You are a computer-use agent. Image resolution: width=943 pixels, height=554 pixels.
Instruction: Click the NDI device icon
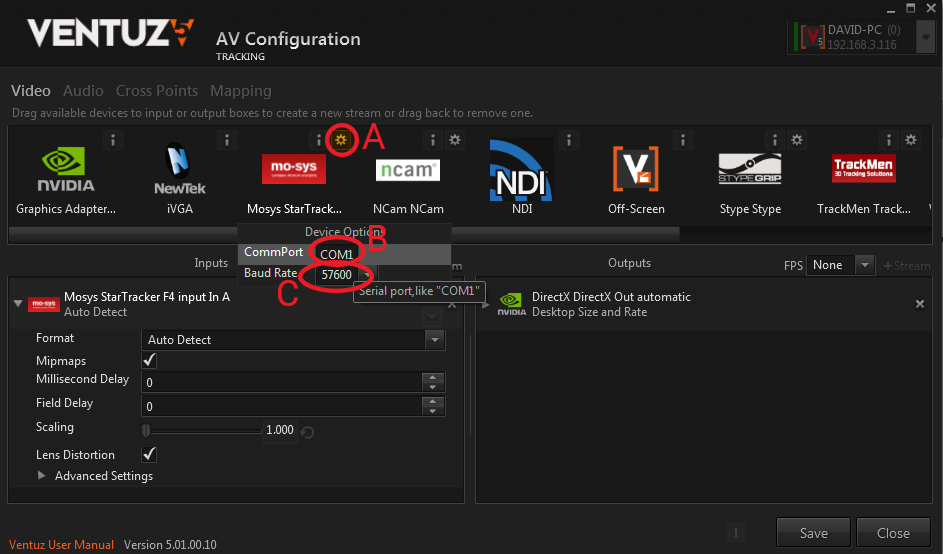point(521,168)
